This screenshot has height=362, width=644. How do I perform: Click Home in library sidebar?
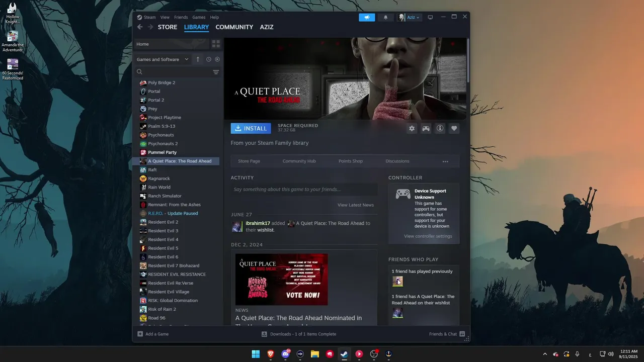pyautogui.click(x=171, y=44)
